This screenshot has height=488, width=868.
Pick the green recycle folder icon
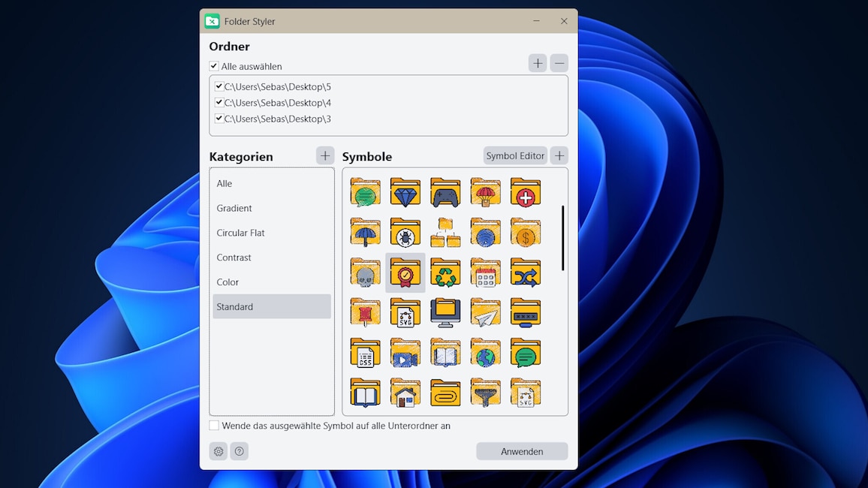point(445,273)
